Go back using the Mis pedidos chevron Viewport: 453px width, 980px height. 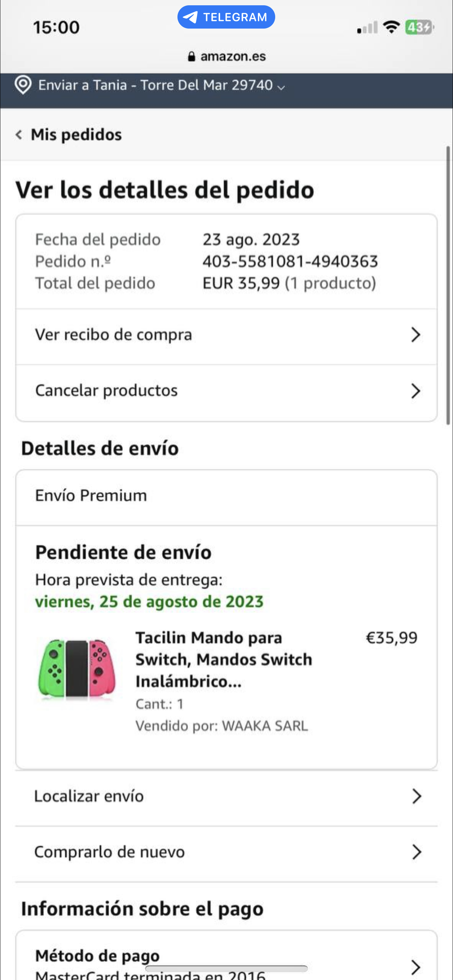click(x=19, y=135)
